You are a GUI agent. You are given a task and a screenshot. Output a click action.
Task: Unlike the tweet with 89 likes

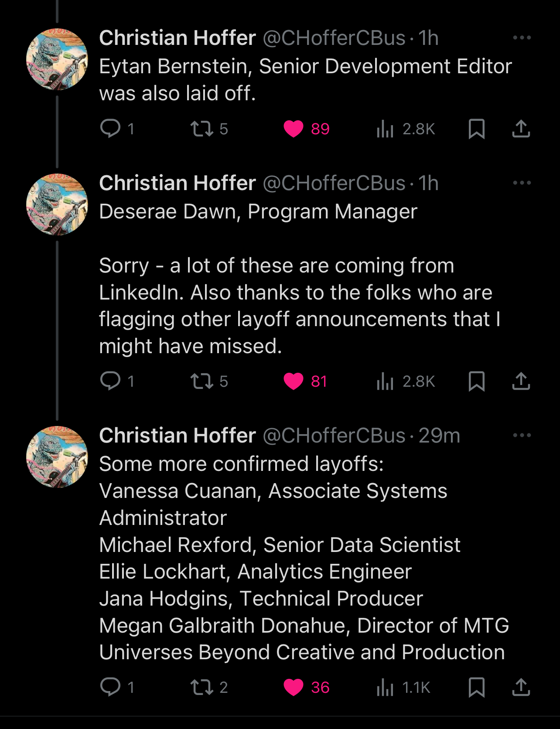(x=294, y=129)
